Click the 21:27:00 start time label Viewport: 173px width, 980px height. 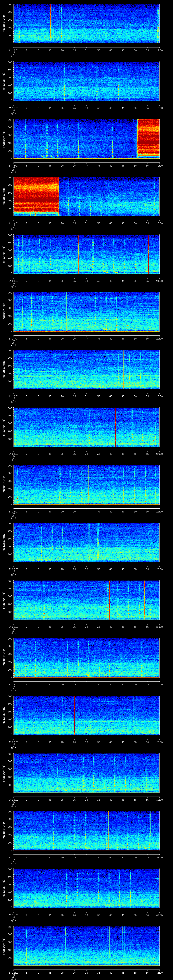click(x=13, y=684)
